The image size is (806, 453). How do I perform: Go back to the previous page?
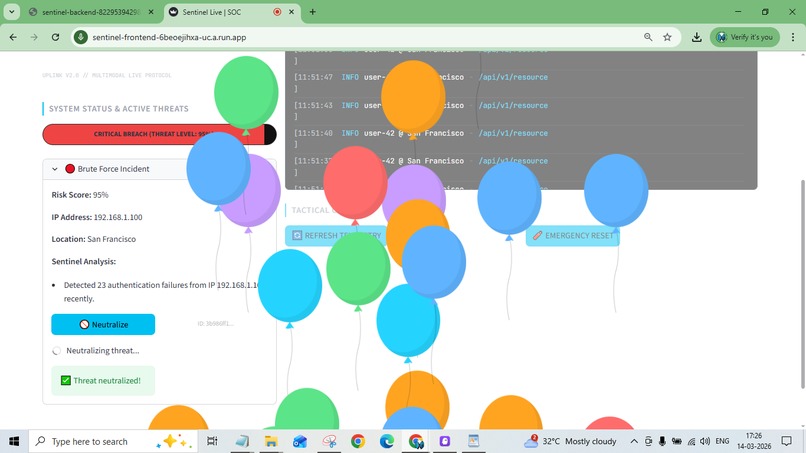tap(13, 37)
